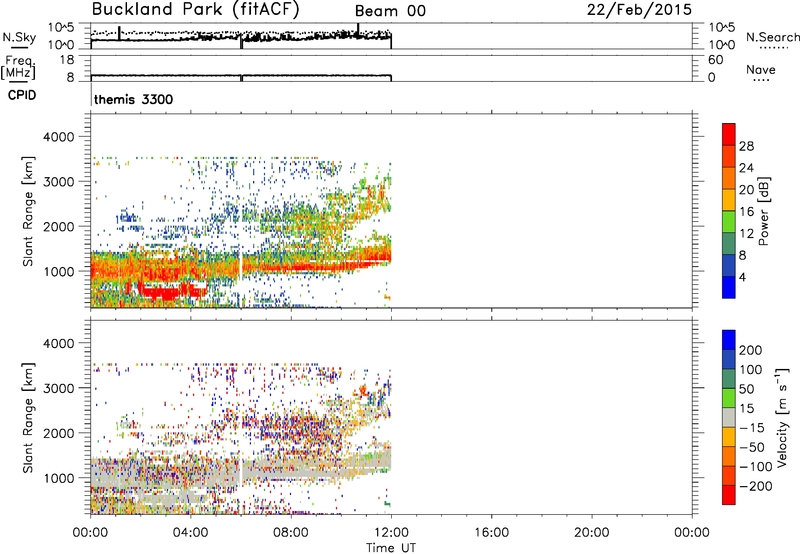Click the Power panel "Slant Range [km]" label
800x554 pixels.
pos(28,211)
